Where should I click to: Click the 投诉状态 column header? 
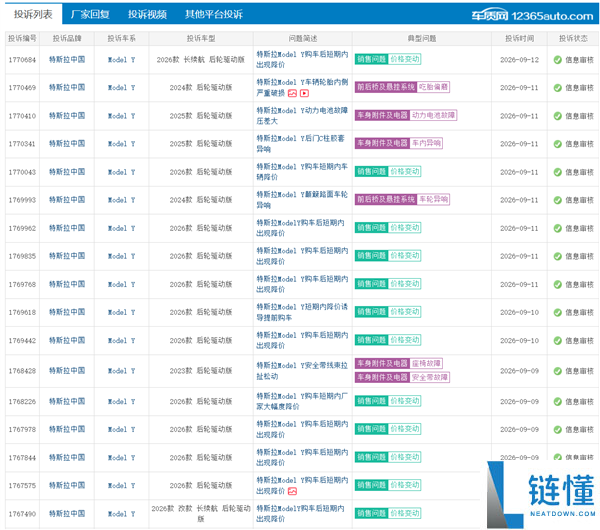pos(573,38)
